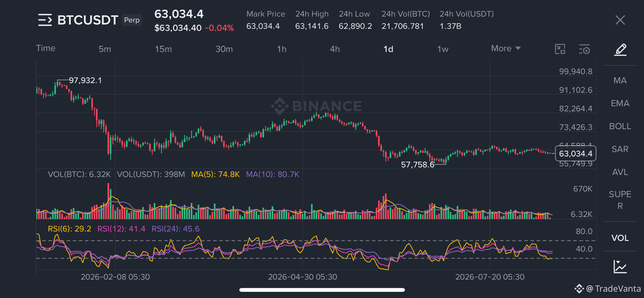Select the 15m interval
The image size is (644, 298).
pos(163,49)
